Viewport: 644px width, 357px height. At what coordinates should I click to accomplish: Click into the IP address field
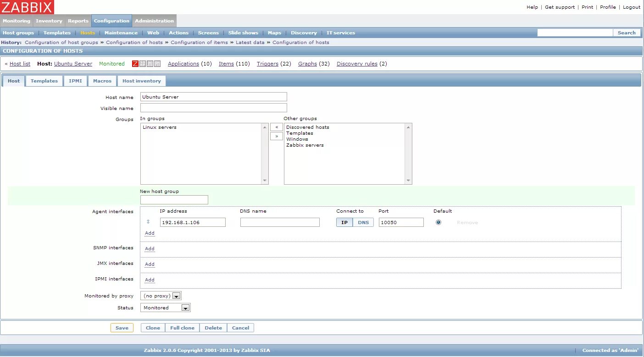(193, 222)
